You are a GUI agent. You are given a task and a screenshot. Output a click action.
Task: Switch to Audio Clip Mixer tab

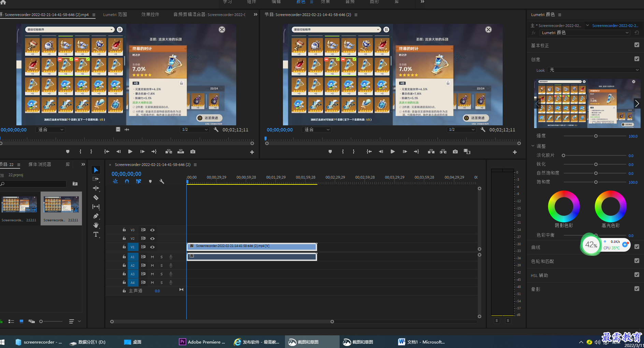click(209, 14)
